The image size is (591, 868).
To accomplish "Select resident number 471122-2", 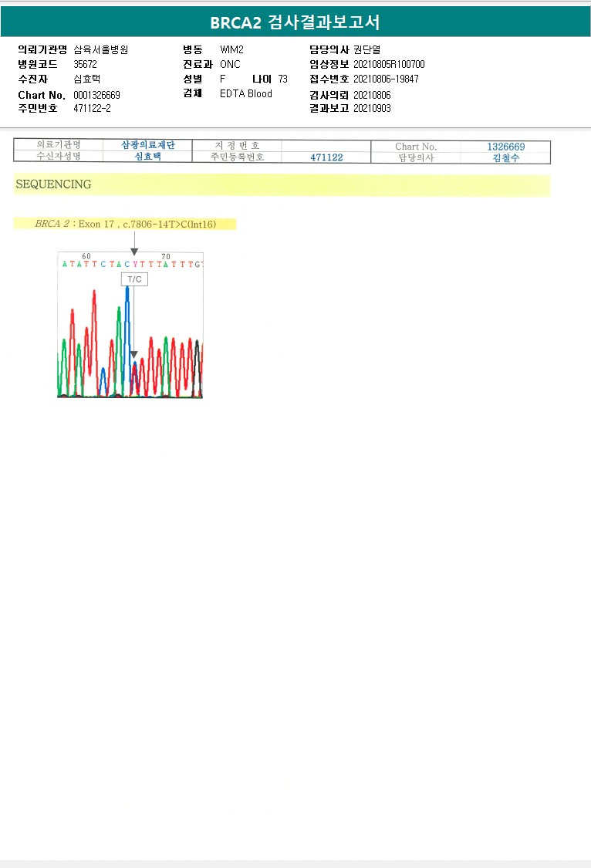I will click(x=92, y=109).
